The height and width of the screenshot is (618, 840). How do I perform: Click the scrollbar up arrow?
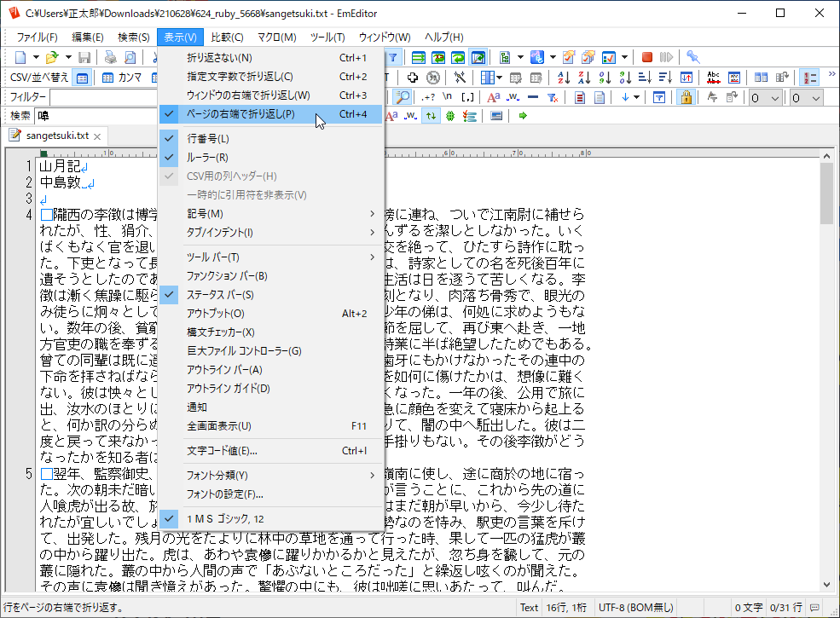pyautogui.click(x=826, y=156)
